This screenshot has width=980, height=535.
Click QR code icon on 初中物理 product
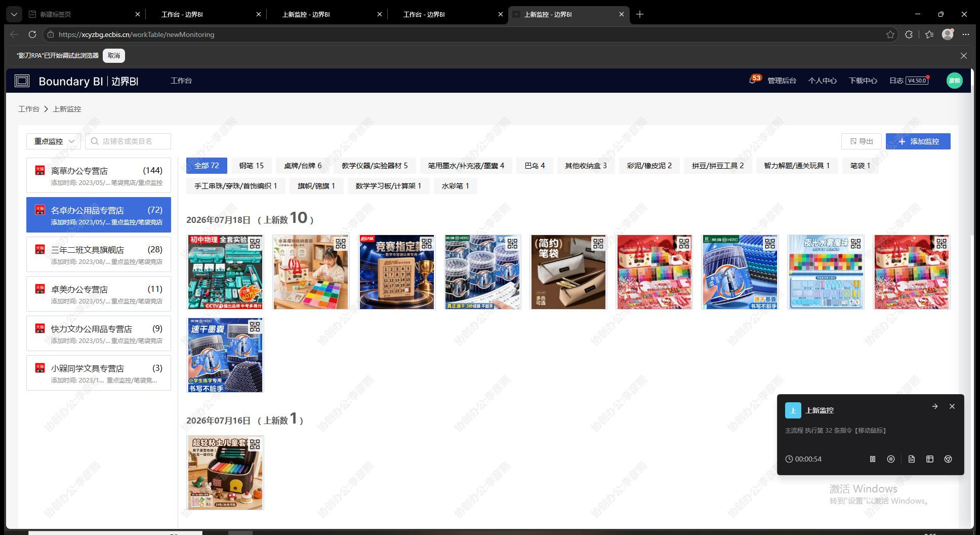255,243
